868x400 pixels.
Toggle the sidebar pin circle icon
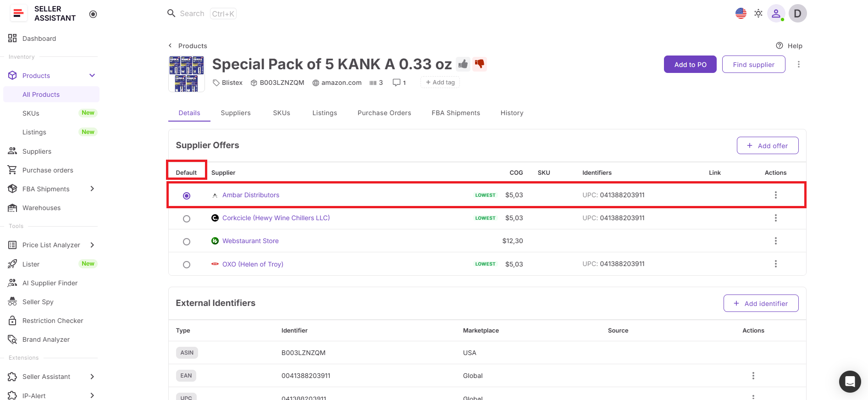click(x=93, y=14)
